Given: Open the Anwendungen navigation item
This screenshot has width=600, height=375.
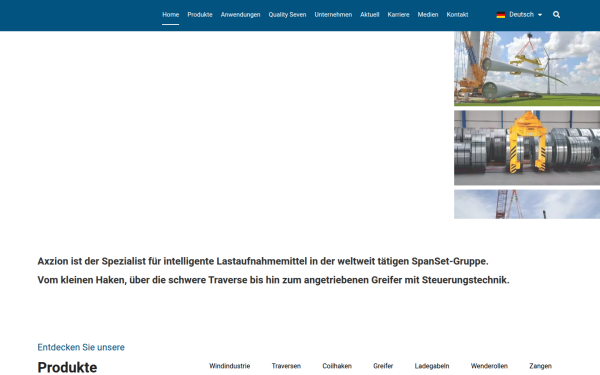Looking at the screenshot, I should (x=240, y=15).
